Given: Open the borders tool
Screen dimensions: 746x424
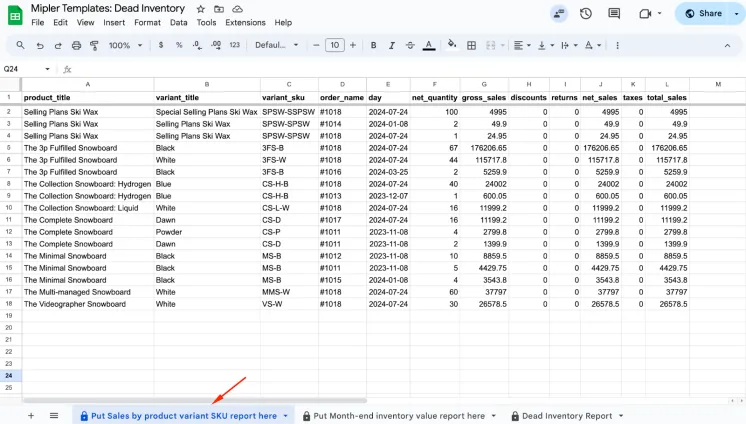Looking at the screenshot, I should click(471, 45).
